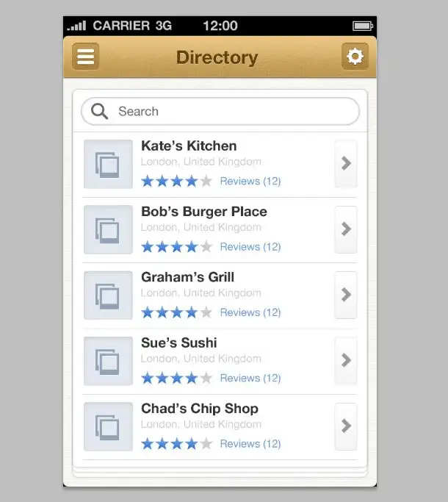Expand Bob's Burger Place chevron arrow

tap(346, 229)
